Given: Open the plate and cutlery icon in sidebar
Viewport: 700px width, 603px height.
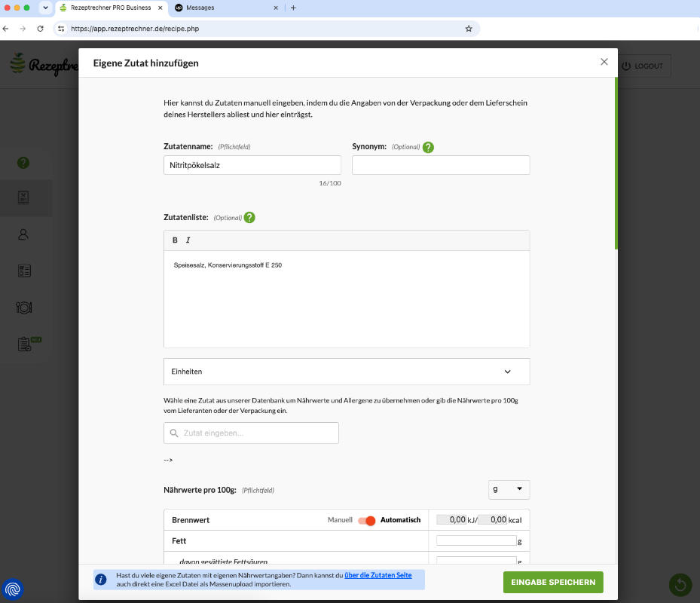Looking at the screenshot, I should [x=24, y=308].
